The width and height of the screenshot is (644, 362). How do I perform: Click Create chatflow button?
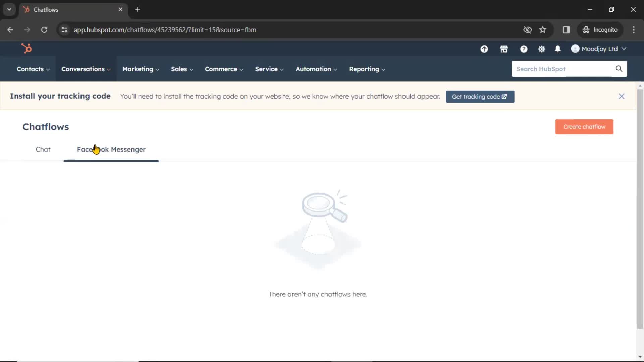click(x=585, y=126)
